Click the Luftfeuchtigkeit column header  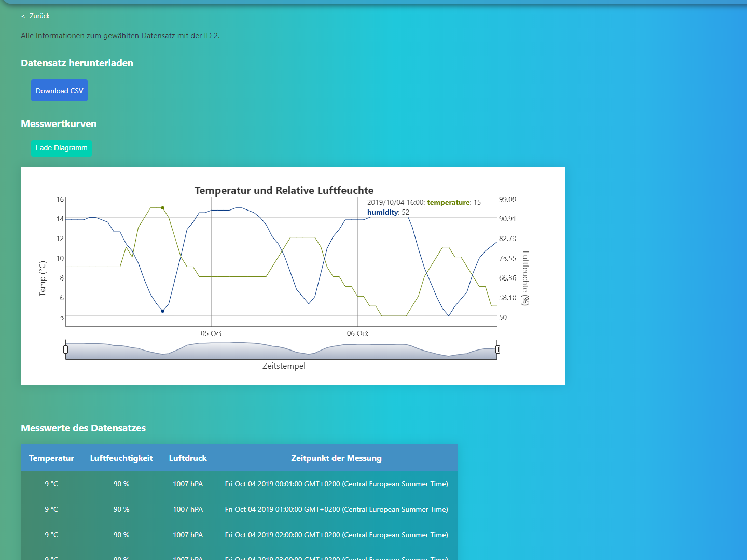121,458
